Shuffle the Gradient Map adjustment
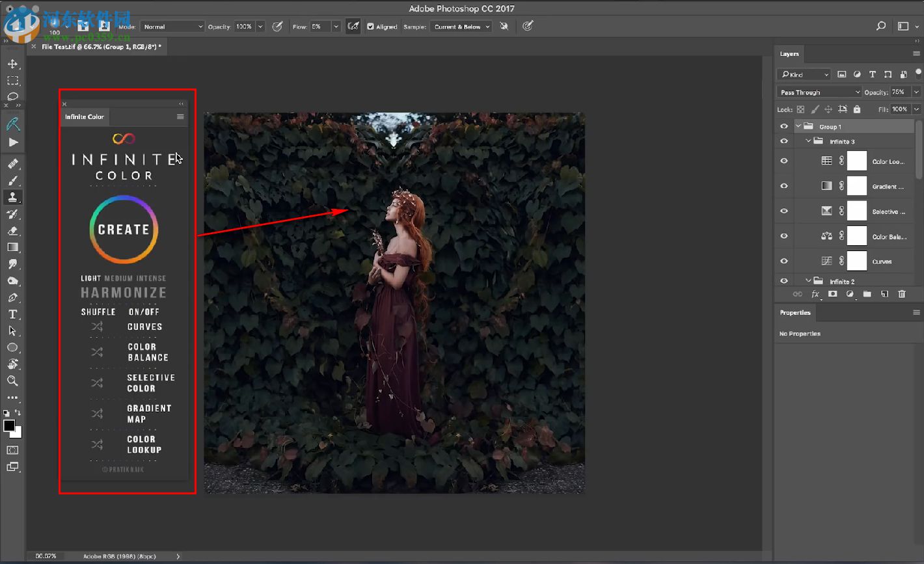This screenshot has width=924, height=564. click(x=97, y=414)
